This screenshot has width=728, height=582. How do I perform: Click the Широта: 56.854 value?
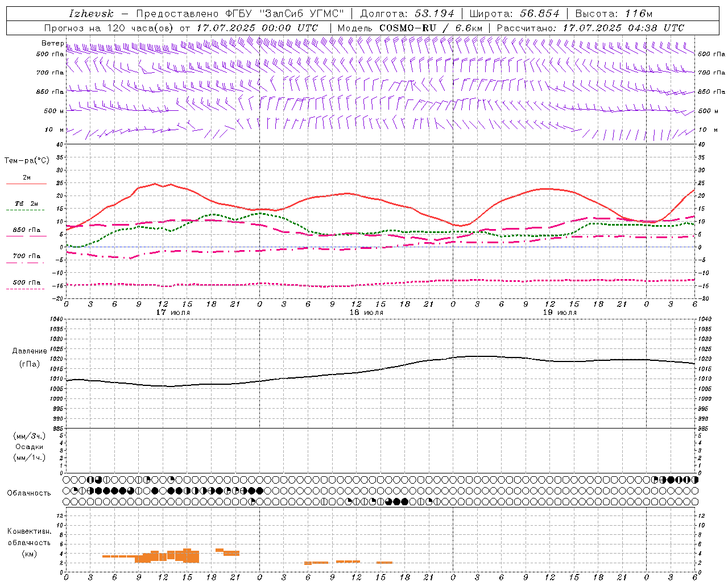coord(514,14)
